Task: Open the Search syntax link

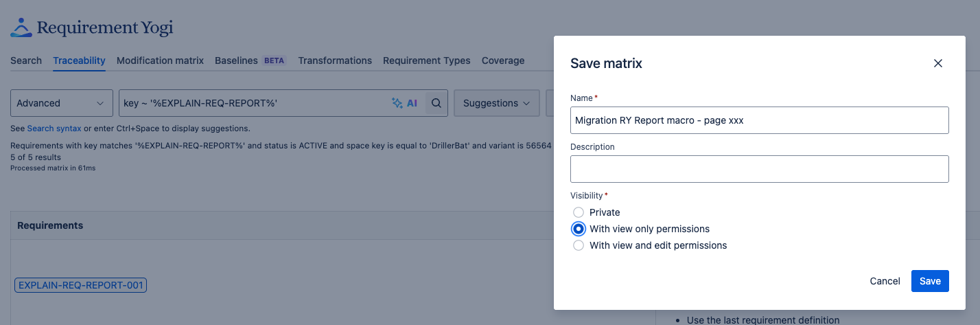Action: 54,128
